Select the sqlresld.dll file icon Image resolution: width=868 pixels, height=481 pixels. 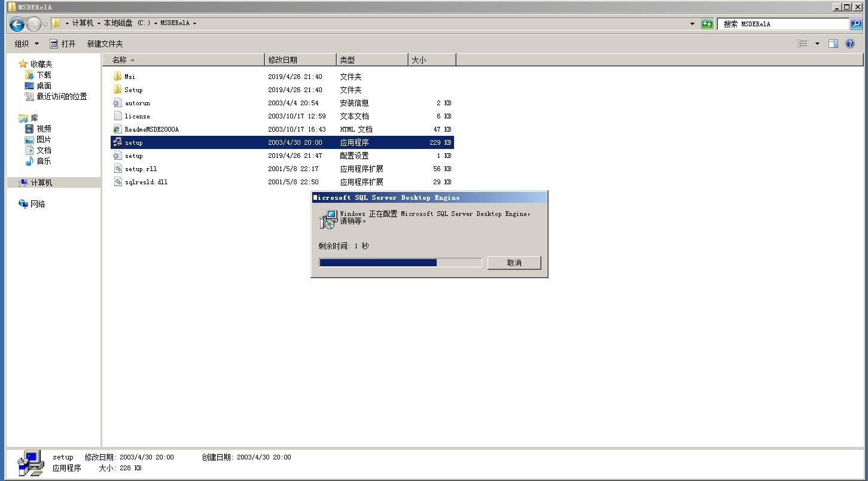tap(118, 181)
